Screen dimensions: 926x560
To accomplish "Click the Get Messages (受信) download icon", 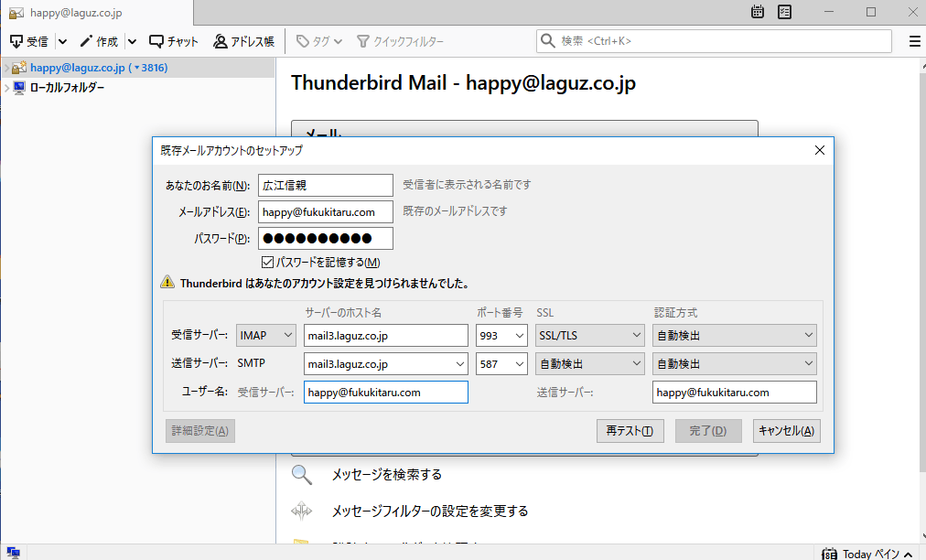I will (x=16, y=41).
